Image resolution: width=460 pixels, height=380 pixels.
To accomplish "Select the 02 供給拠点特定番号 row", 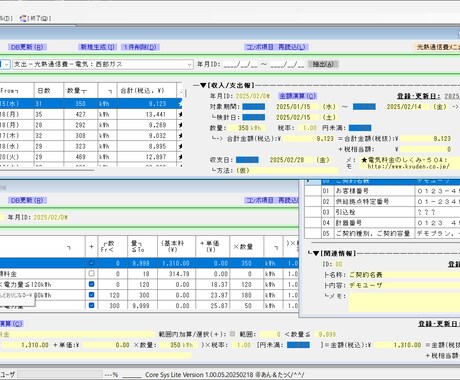I will [382, 202].
